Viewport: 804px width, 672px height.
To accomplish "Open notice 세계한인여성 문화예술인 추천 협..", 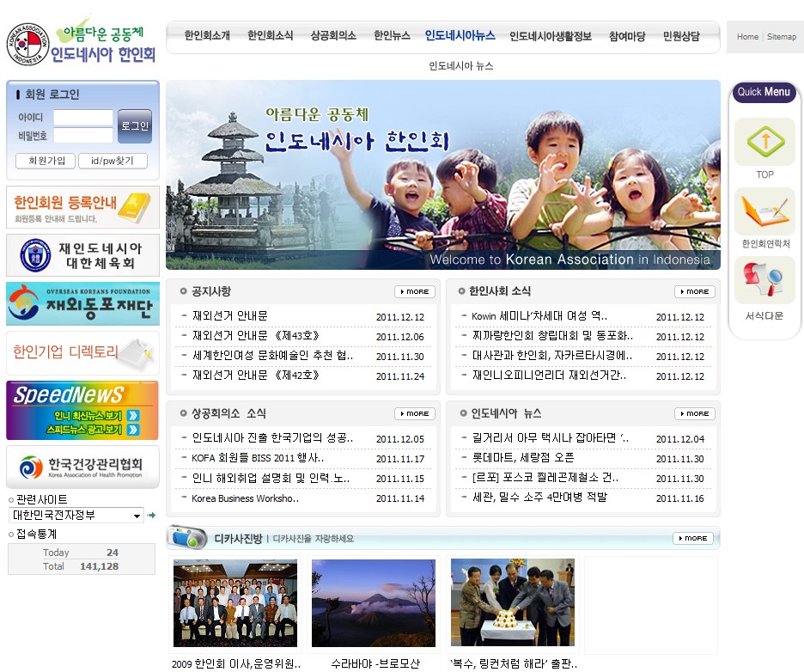I will pos(272,355).
